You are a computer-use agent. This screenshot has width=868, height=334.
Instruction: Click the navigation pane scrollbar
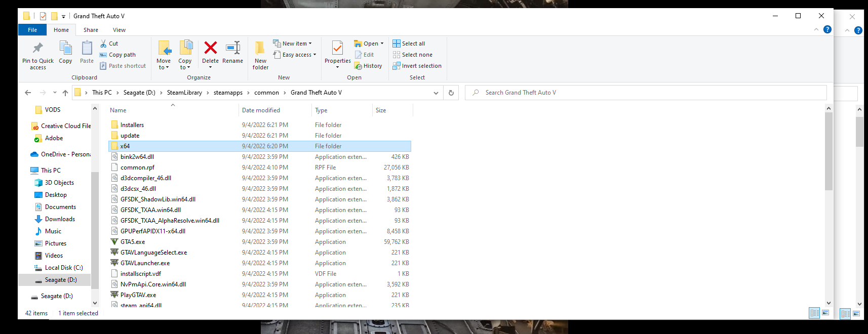tap(95, 230)
